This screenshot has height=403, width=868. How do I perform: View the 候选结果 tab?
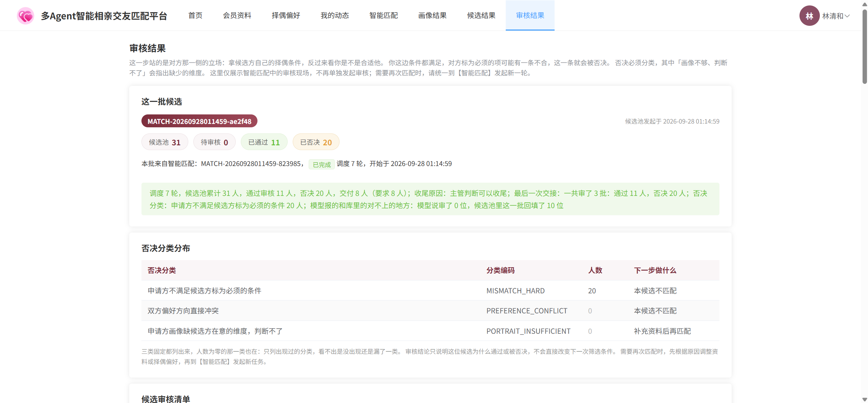click(481, 15)
